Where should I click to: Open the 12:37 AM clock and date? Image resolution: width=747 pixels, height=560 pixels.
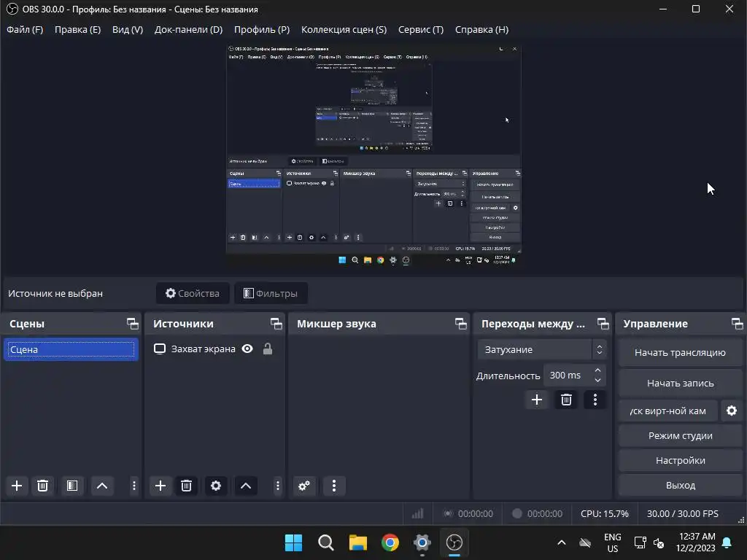tap(695, 542)
